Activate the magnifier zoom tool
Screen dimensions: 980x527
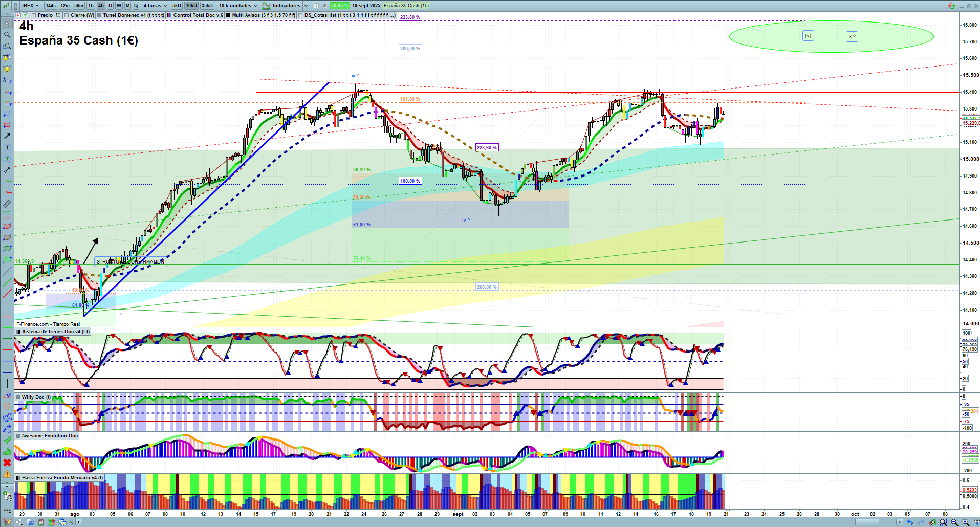7,35
